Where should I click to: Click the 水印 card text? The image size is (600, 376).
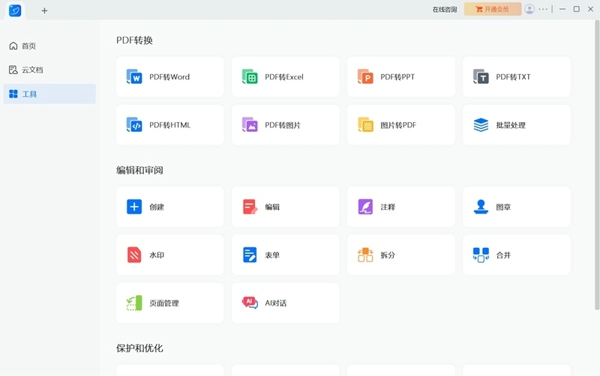pos(157,255)
